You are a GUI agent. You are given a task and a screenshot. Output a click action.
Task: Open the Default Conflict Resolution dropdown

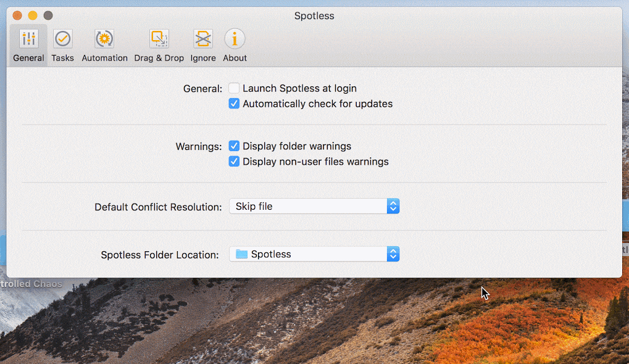tap(314, 207)
